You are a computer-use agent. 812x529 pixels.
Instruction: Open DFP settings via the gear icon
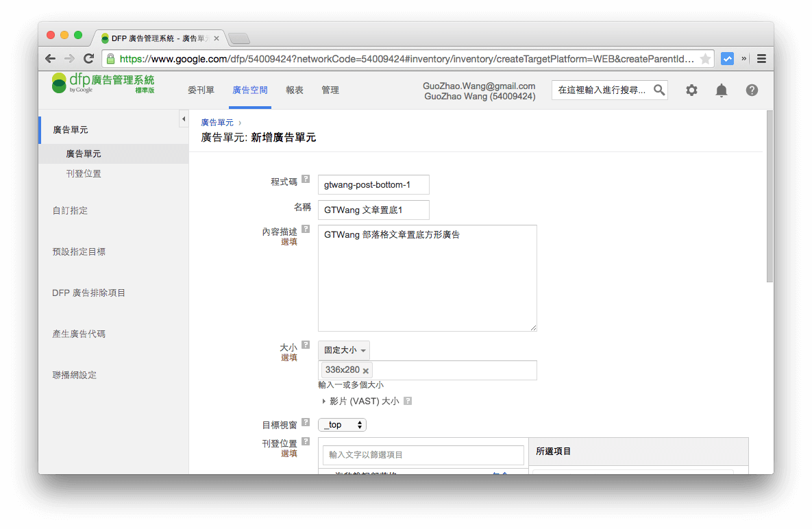691,90
